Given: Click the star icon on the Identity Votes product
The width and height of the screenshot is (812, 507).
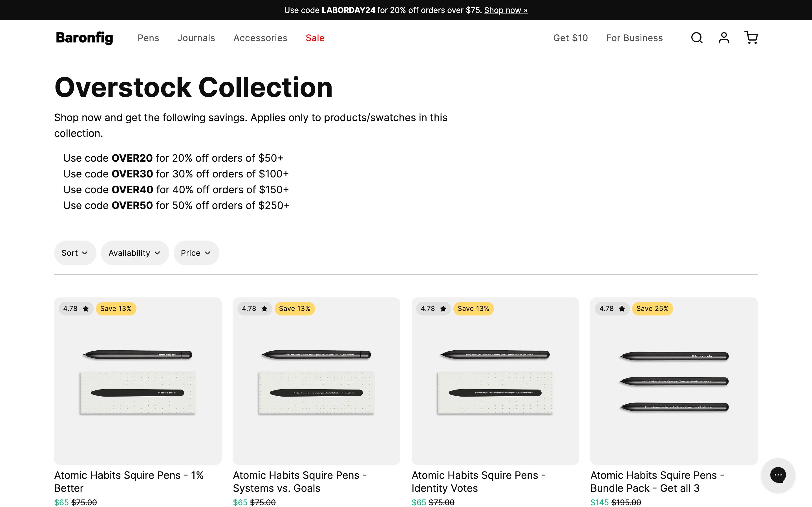Looking at the screenshot, I should tap(443, 308).
